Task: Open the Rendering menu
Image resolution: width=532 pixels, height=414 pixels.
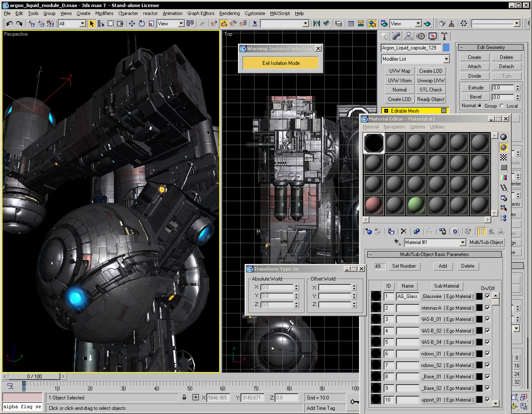Action: click(x=229, y=13)
